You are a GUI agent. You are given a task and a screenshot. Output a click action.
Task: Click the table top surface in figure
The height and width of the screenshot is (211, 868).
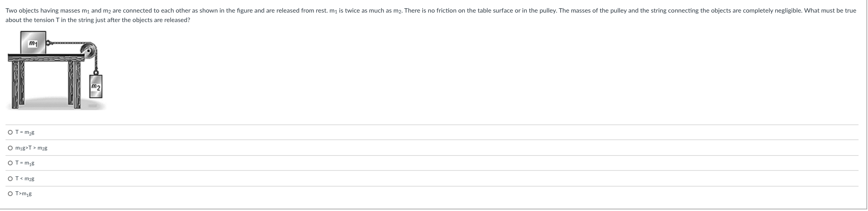click(x=46, y=57)
